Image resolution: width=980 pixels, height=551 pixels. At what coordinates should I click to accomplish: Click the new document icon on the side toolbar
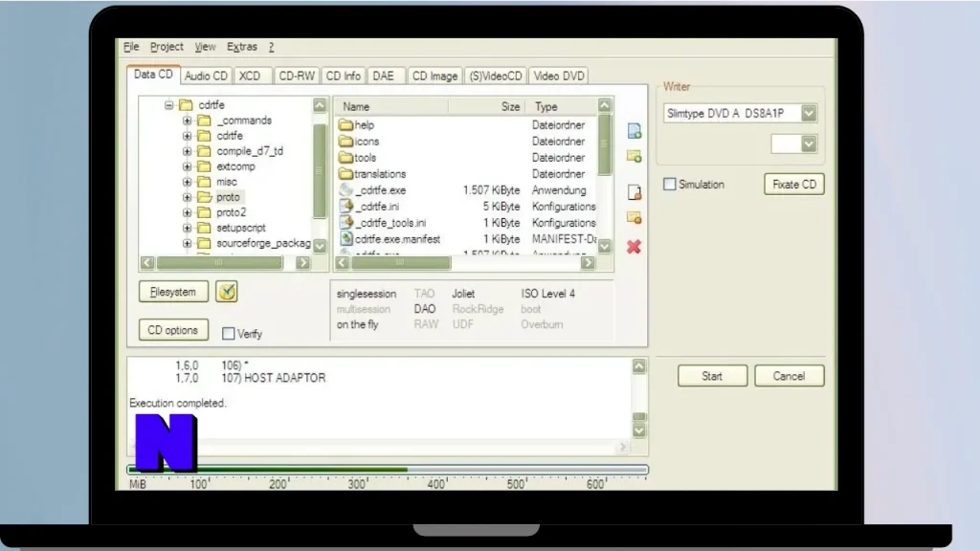[634, 191]
